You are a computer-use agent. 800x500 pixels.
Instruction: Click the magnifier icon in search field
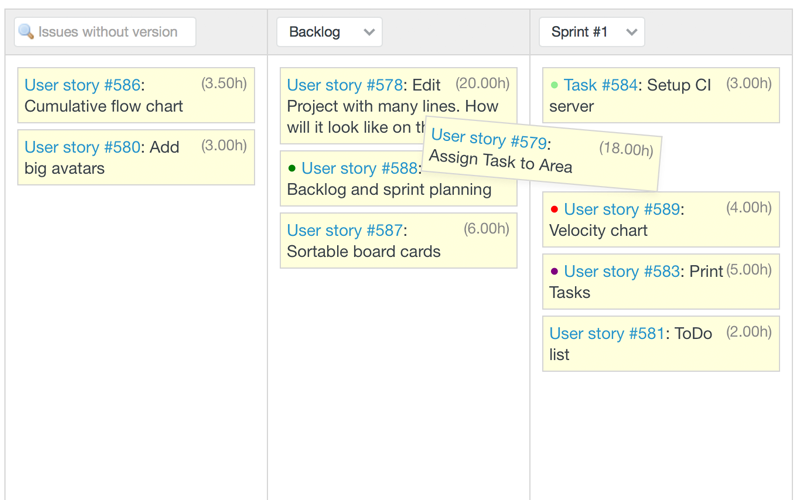pyautogui.click(x=26, y=32)
